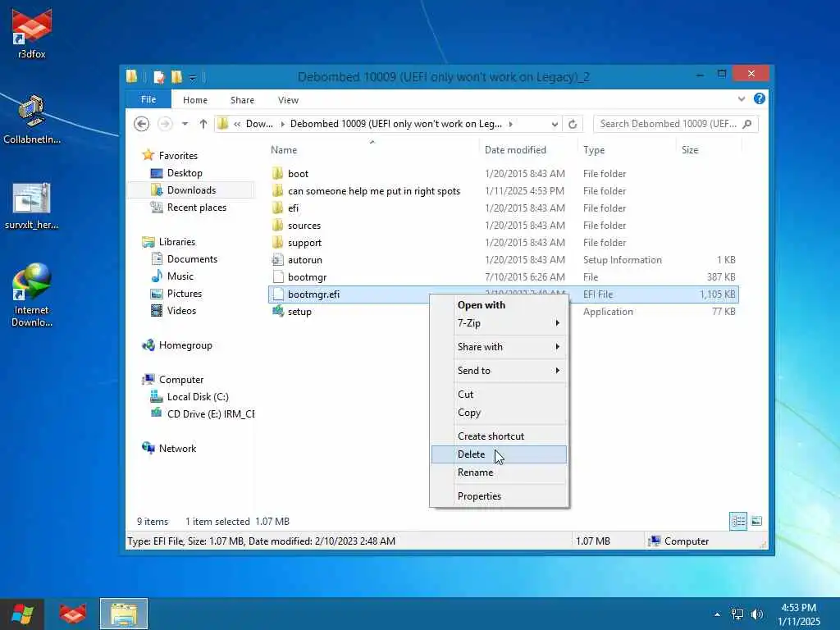This screenshot has height=630, width=840.
Task: Open network tray icon
Action: pos(737,614)
